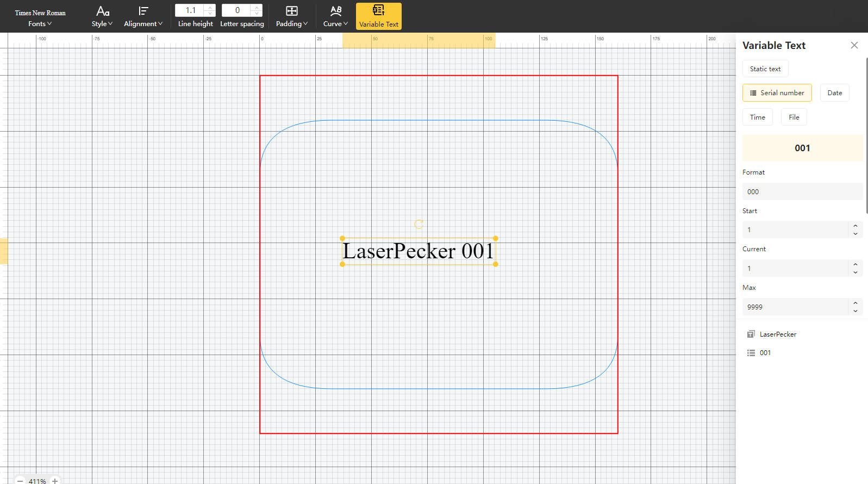Increment the Start value
Viewport: 868px width, 484px height.
(855, 226)
